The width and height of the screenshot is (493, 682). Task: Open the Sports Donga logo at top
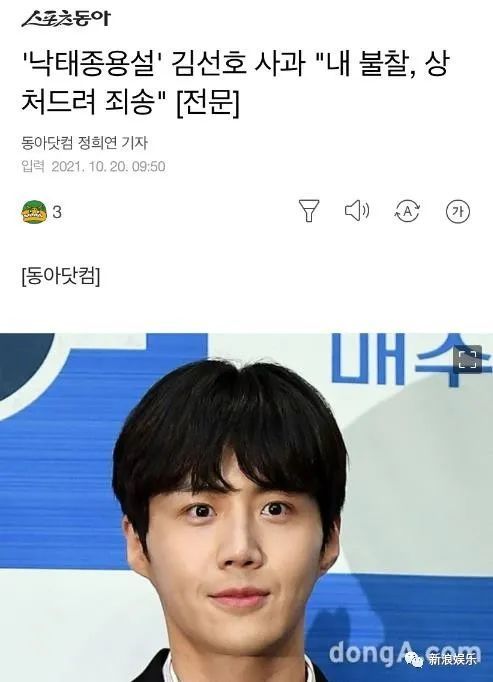(x=66, y=19)
